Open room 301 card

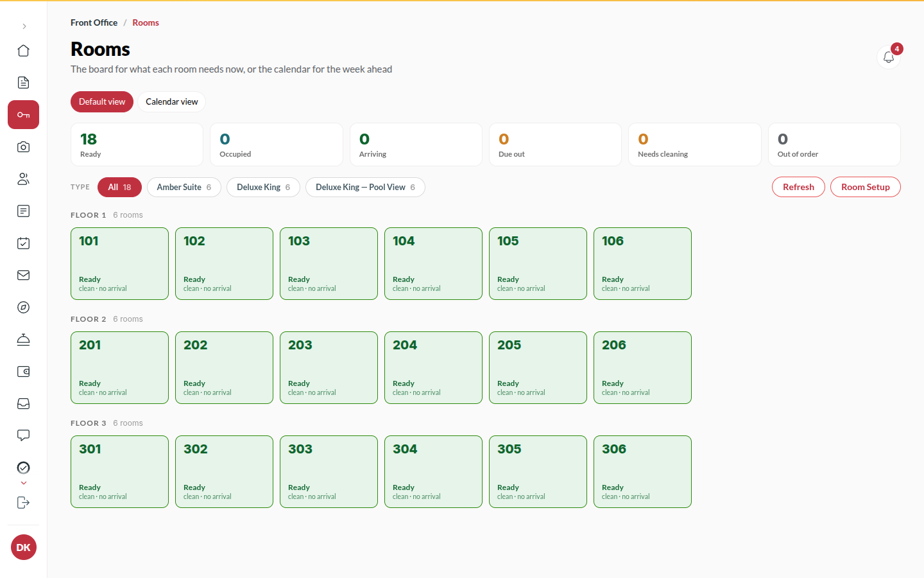click(x=119, y=471)
